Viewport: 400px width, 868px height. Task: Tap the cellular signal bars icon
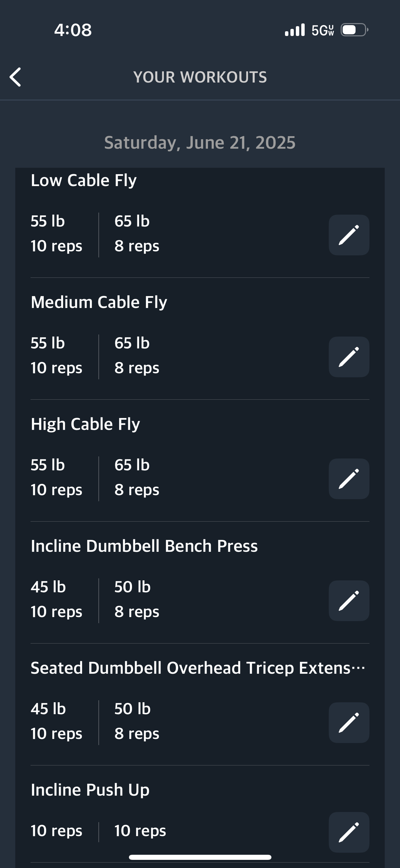pyautogui.click(x=295, y=30)
